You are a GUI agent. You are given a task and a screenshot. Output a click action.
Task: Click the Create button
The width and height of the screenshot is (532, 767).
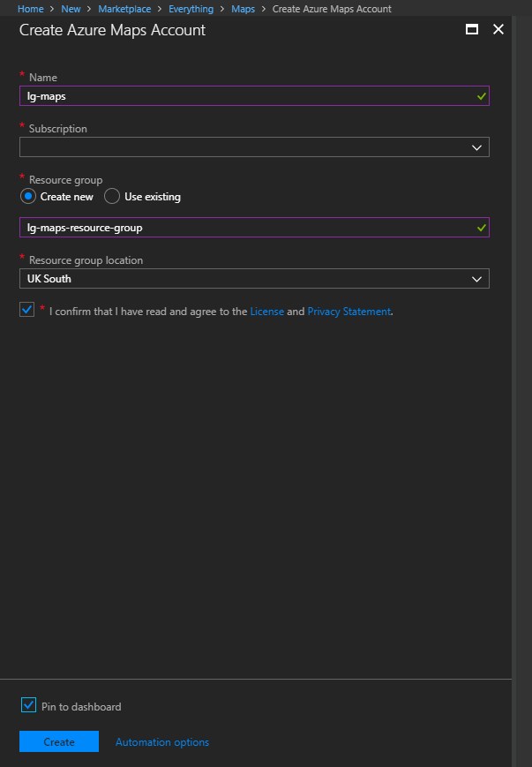58,741
